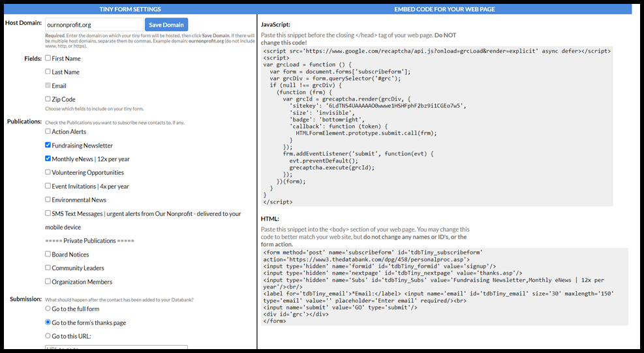Click the Save Domain button
Viewport: 644px width, 353px height.
166,25
